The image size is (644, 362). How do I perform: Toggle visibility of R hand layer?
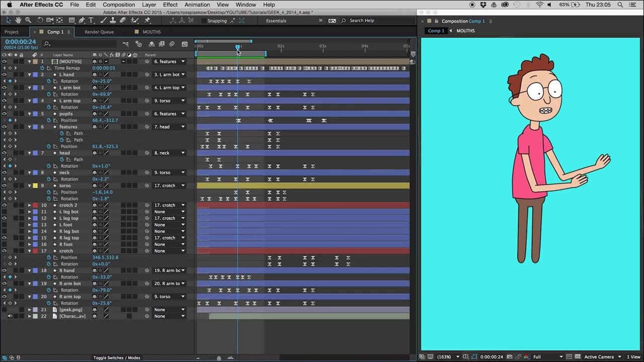pos(5,270)
